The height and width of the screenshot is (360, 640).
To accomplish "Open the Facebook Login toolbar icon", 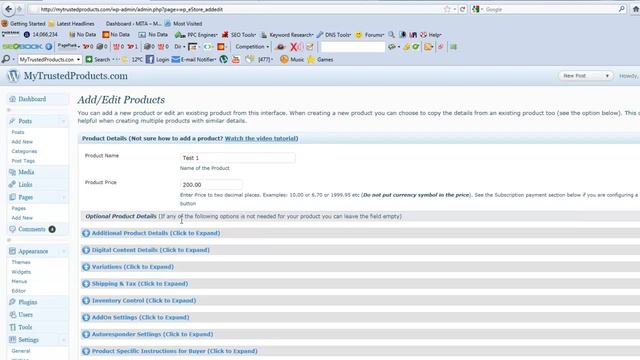I will tap(150, 60).
